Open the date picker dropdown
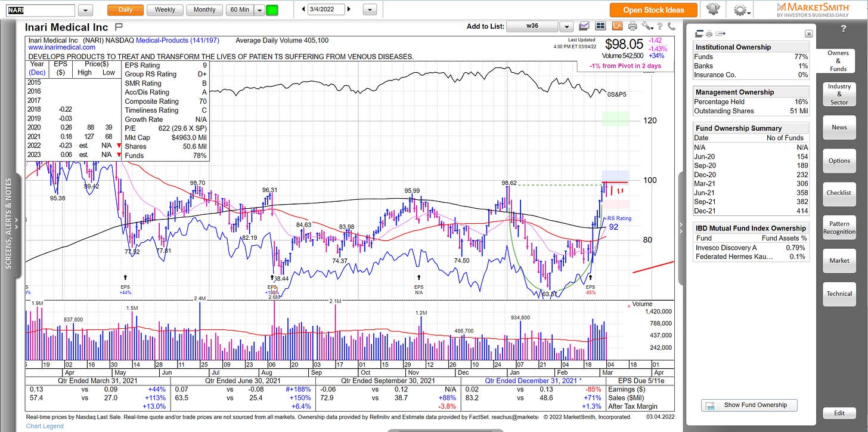Viewport: 868px width, 432px height. 370,10
